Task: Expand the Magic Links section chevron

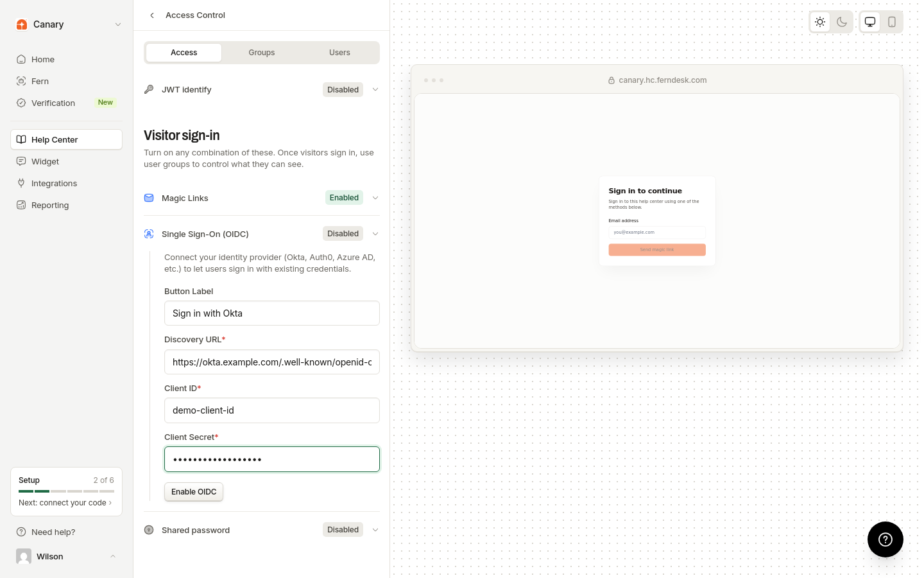Action: pos(375,198)
